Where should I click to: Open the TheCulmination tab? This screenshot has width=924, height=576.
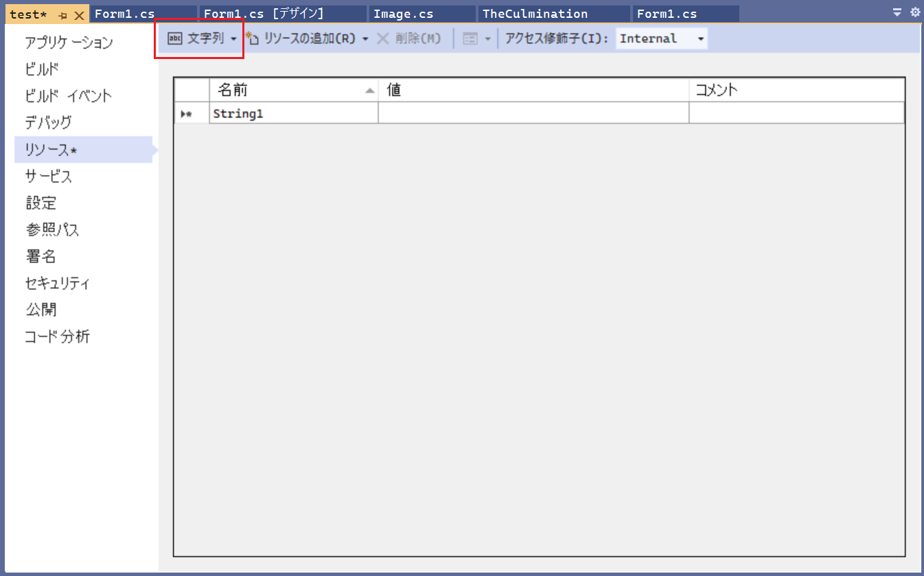[554, 14]
